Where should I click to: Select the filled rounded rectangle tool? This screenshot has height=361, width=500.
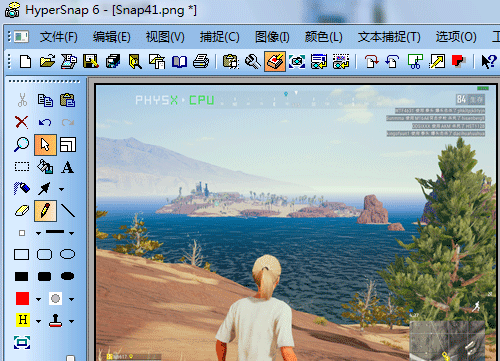tap(45, 276)
